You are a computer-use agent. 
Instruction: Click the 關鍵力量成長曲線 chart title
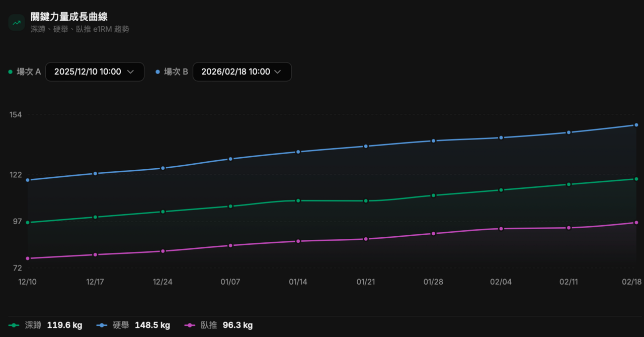click(x=69, y=17)
